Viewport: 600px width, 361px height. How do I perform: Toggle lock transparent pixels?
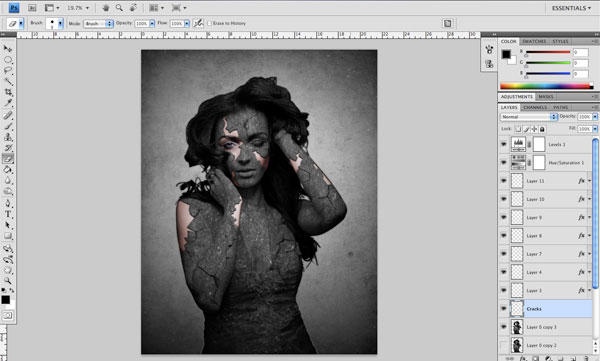(518, 129)
